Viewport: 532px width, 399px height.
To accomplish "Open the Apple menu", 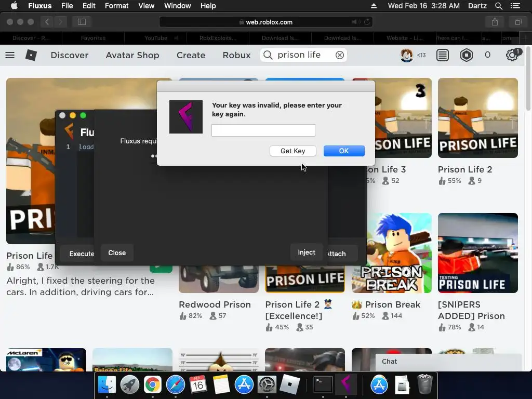I will click(14, 6).
